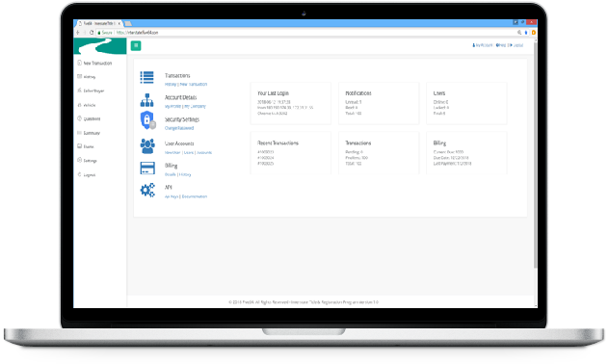The image size is (609, 364).
Task: Open the Recent Transactions card
Action: point(290,153)
